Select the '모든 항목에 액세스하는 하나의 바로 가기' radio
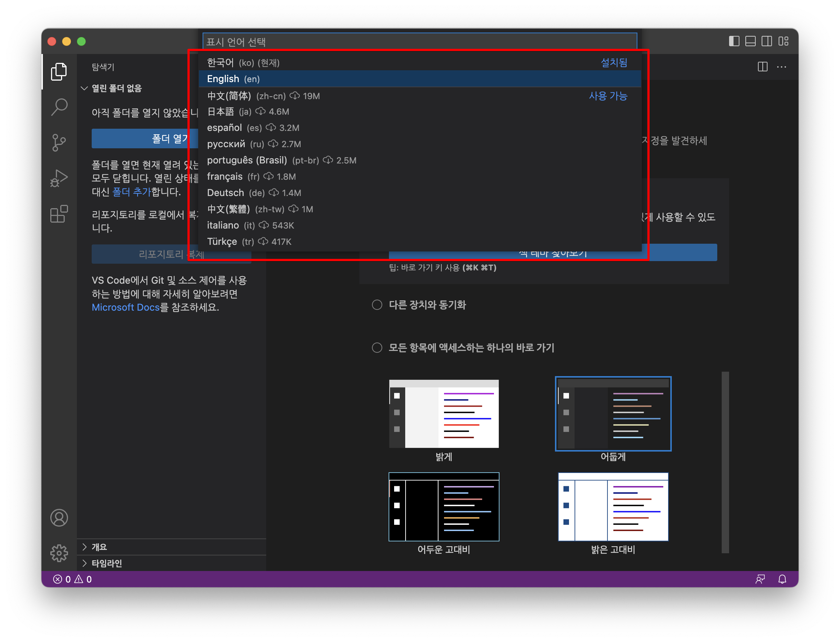The width and height of the screenshot is (840, 642). pos(377,347)
